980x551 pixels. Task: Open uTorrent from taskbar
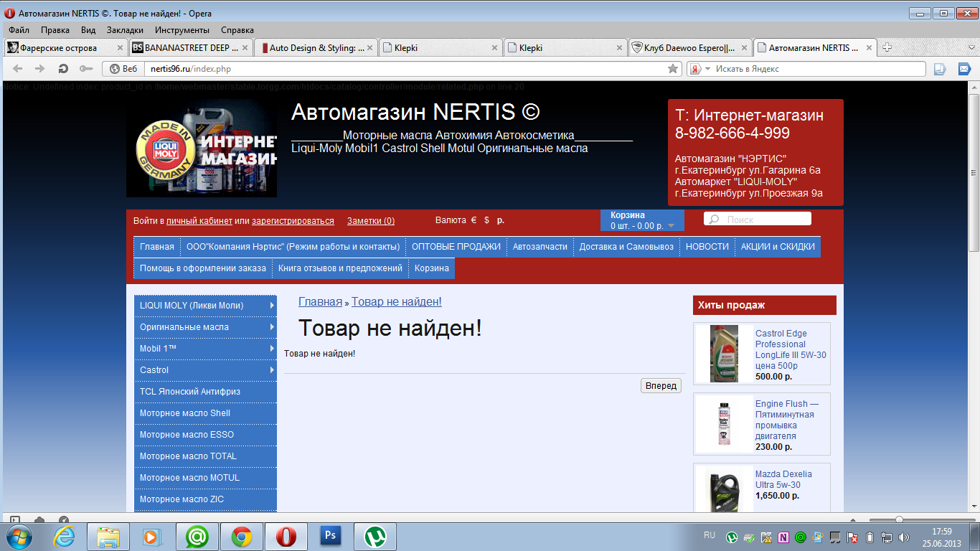[x=374, y=537]
